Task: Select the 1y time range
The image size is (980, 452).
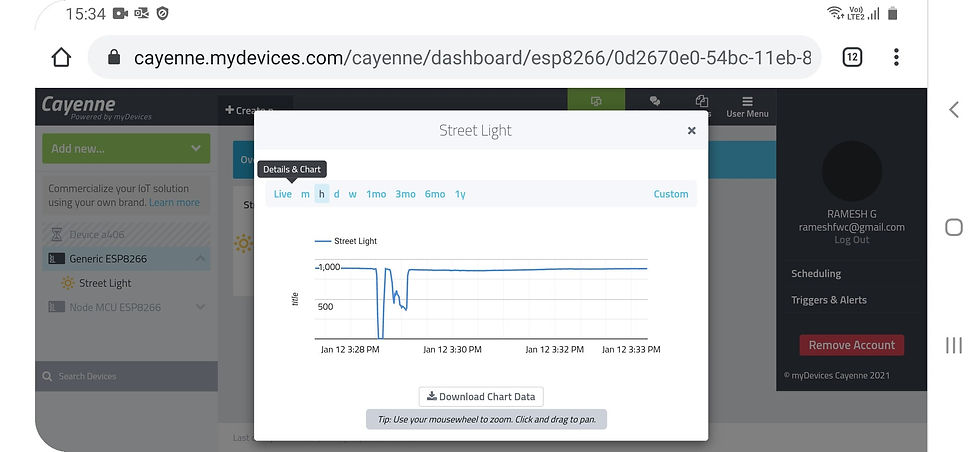Action: (460, 194)
